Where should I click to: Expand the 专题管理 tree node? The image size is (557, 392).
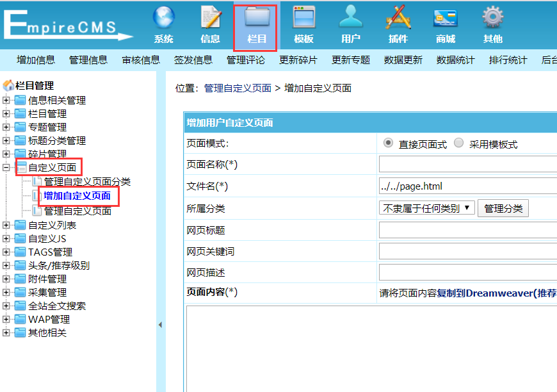(x=6, y=127)
